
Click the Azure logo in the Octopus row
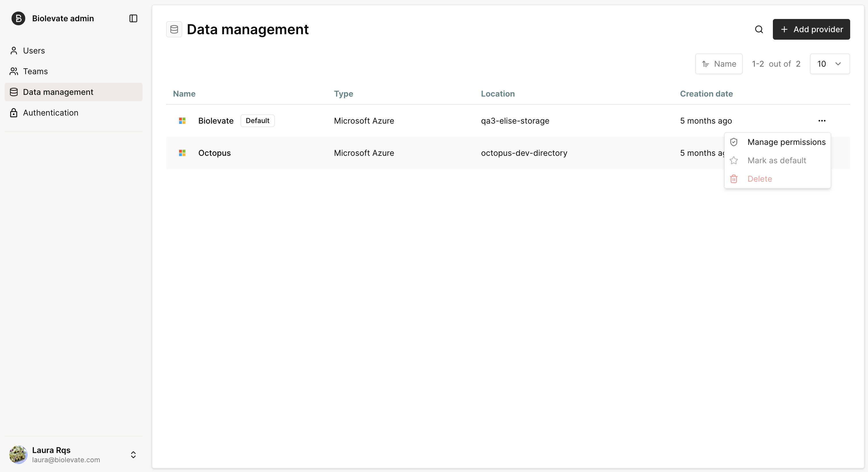tap(182, 153)
